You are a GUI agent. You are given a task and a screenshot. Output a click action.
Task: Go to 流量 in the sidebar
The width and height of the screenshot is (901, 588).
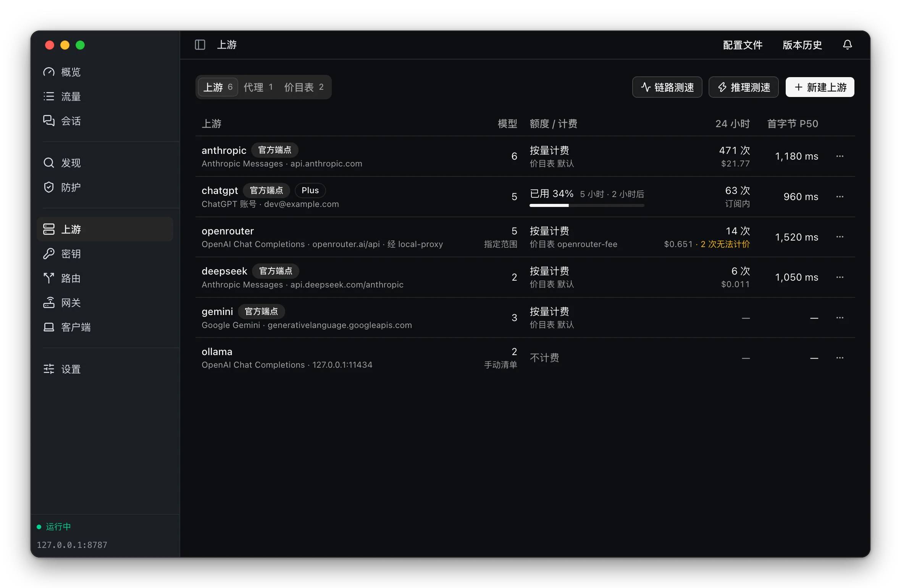pyautogui.click(x=105, y=96)
